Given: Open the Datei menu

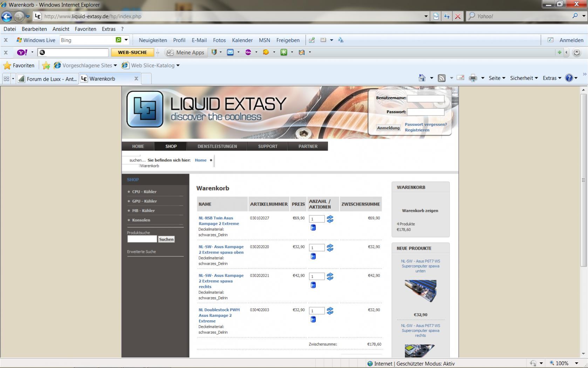Looking at the screenshot, I should [10, 29].
